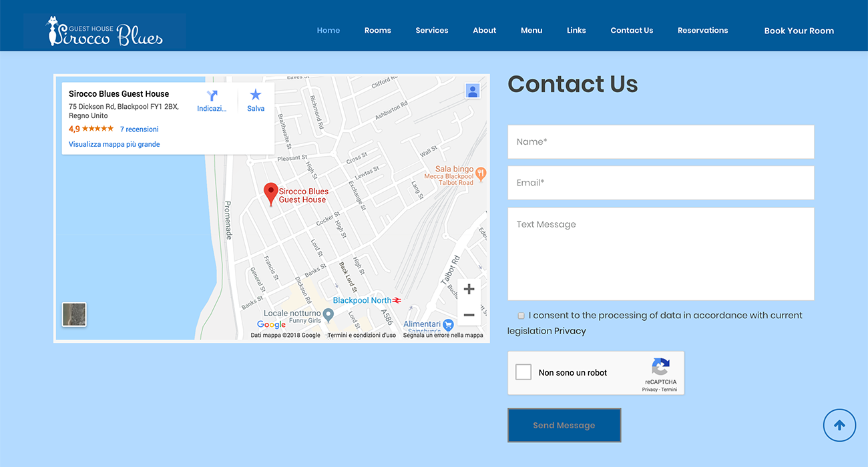
Task: Click the Blackpool North rail station icon
Action: [x=397, y=300]
